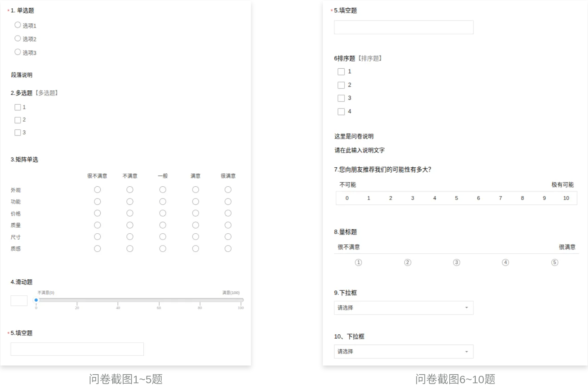Select circled number 3 in 量标题
Screen dimensions: 588x388
pyautogui.click(x=456, y=262)
